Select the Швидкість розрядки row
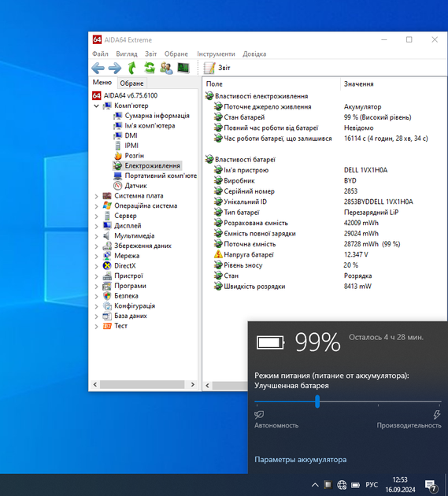Viewport: 448px width, 496px height. click(324, 287)
